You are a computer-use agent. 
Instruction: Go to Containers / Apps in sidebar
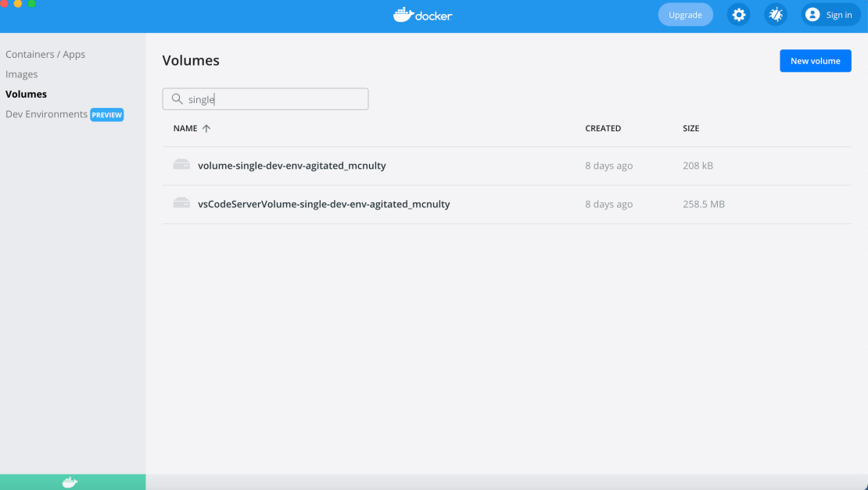coord(45,55)
